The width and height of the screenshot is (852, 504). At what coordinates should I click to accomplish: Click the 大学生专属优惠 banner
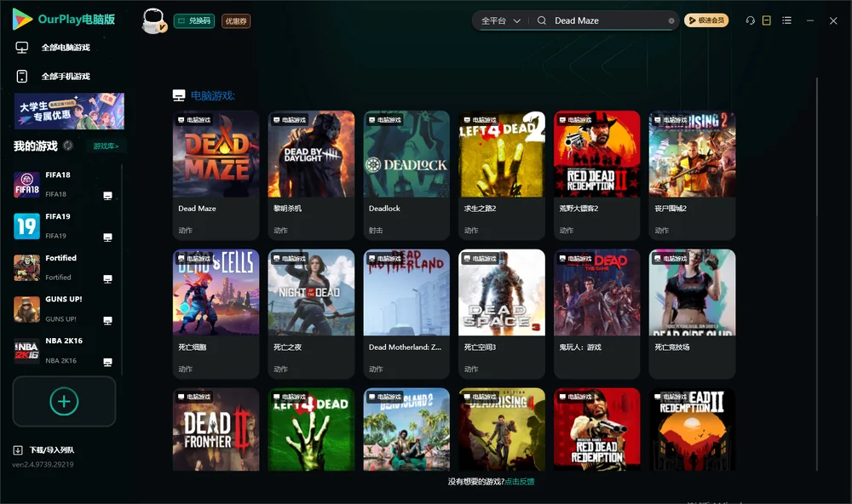(x=69, y=111)
